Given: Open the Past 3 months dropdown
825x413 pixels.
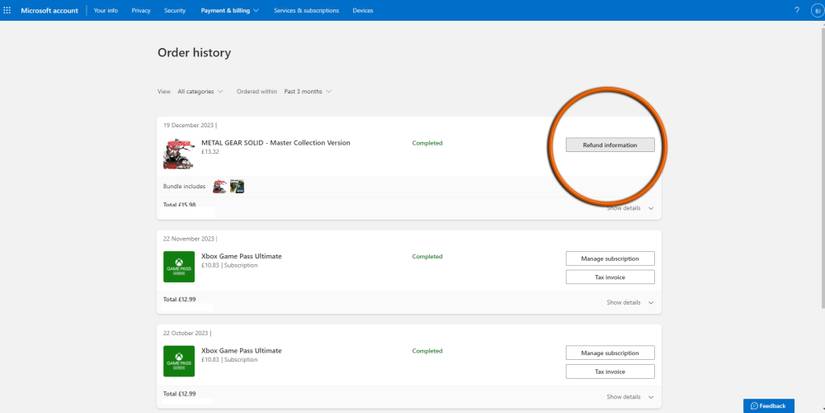Looking at the screenshot, I should click(307, 91).
